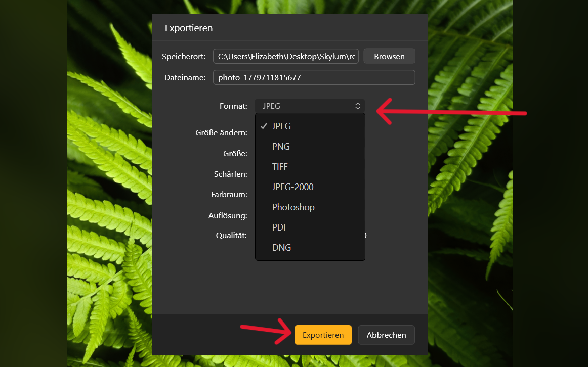The height and width of the screenshot is (367, 588).
Task: Click the Exportieren dialog title
Action: 189,28
